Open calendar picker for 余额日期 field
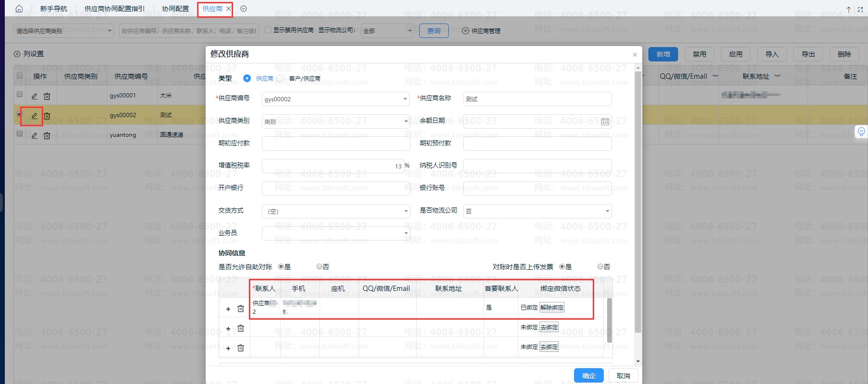 (605, 121)
